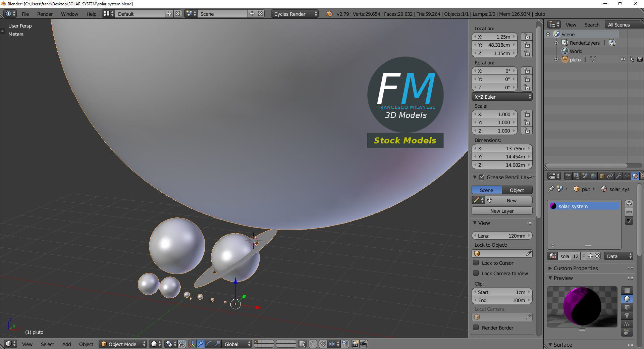Image resolution: width=644 pixels, height=349 pixels.
Task: Open the material link Data dropdown
Action: [x=619, y=256]
